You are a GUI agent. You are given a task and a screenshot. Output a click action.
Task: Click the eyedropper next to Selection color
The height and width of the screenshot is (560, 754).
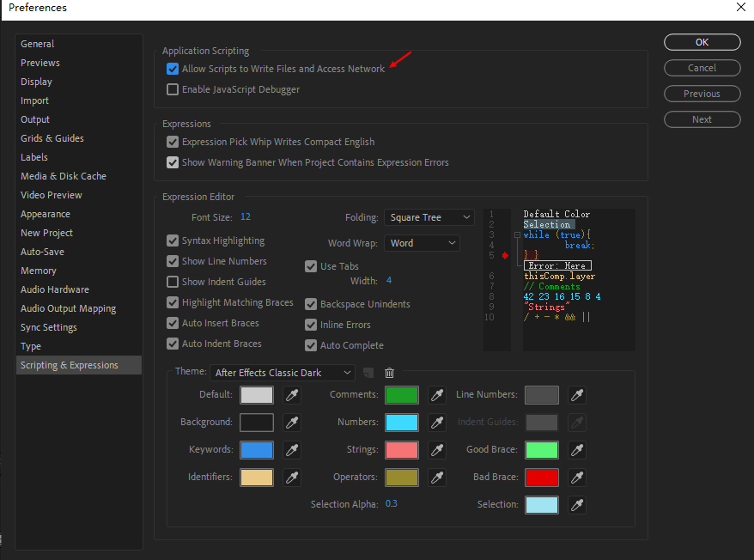pos(576,505)
